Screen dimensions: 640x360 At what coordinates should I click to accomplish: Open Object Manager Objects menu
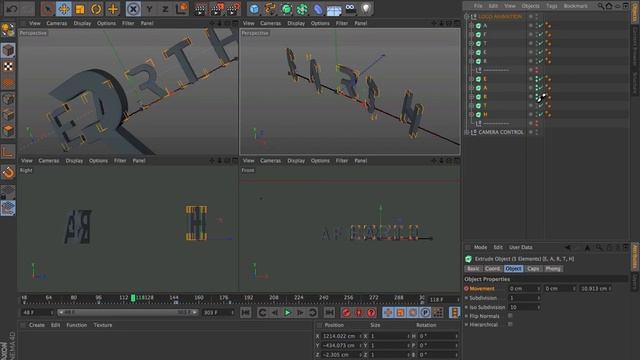530,6
